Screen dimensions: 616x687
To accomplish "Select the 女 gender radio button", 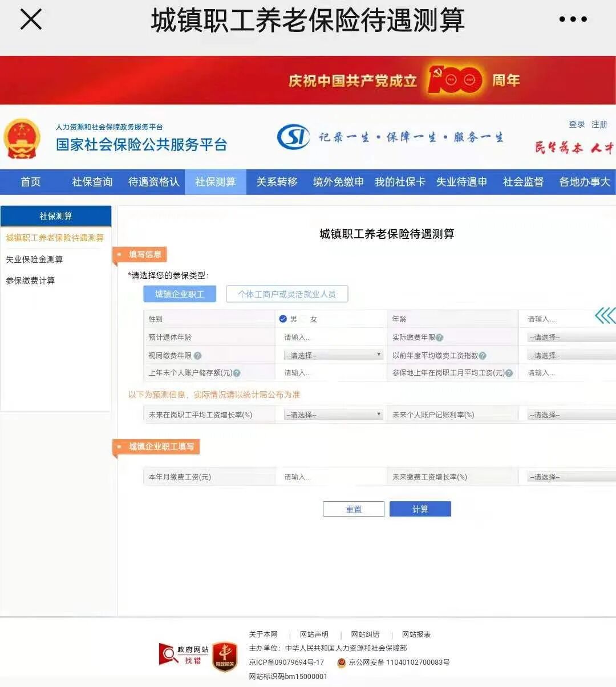I will 306,318.
